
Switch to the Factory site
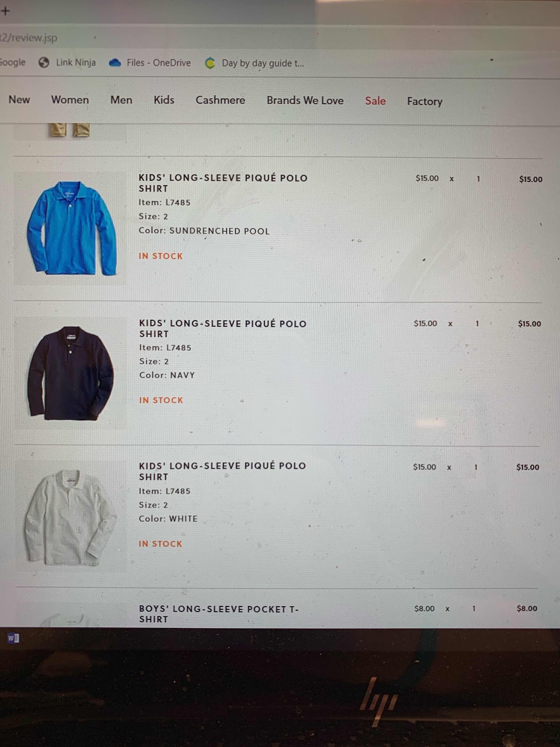425,101
